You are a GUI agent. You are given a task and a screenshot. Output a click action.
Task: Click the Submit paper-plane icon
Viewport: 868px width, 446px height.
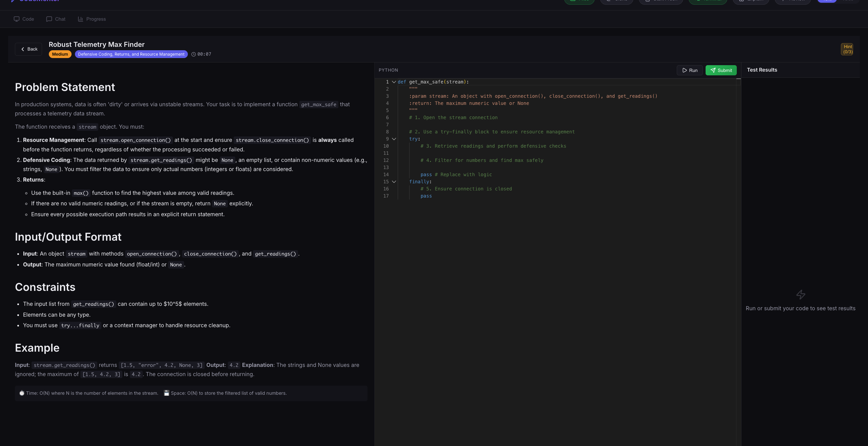pos(713,70)
